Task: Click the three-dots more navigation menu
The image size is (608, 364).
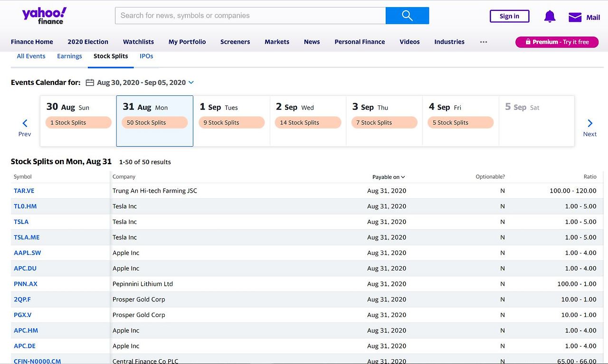Action: pos(484,42)
